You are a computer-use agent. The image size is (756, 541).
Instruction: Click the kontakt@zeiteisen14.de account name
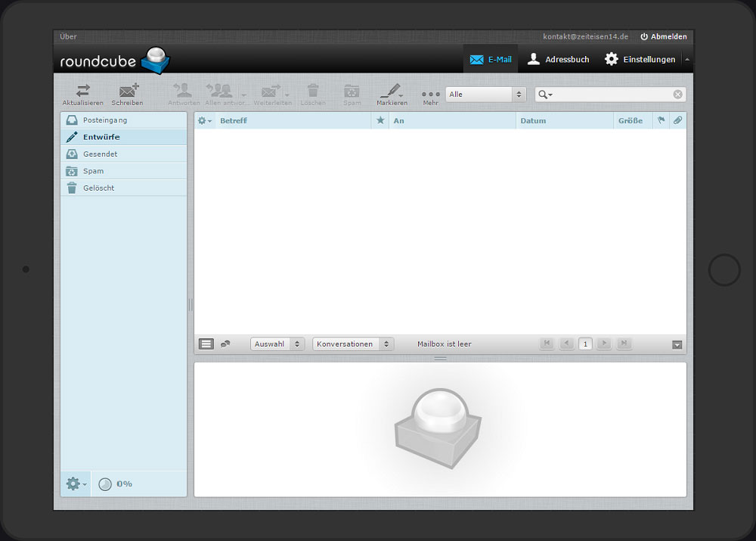[585, 36]
